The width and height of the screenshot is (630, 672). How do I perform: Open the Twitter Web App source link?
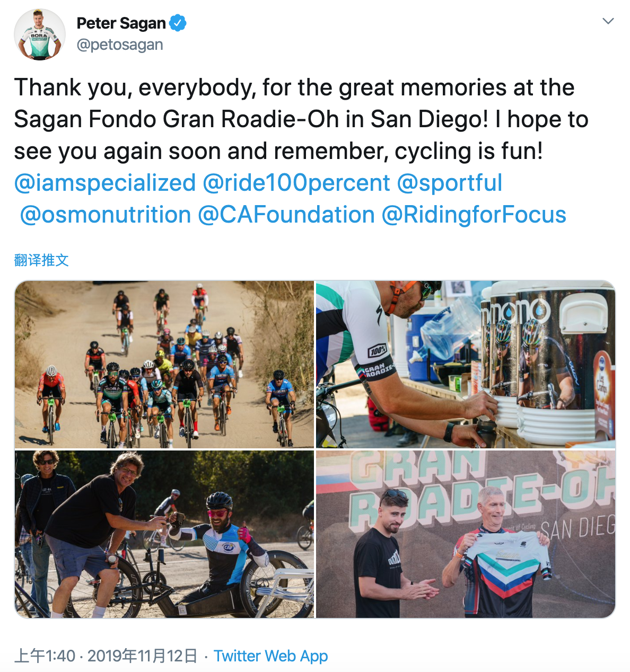click(271, 656)
